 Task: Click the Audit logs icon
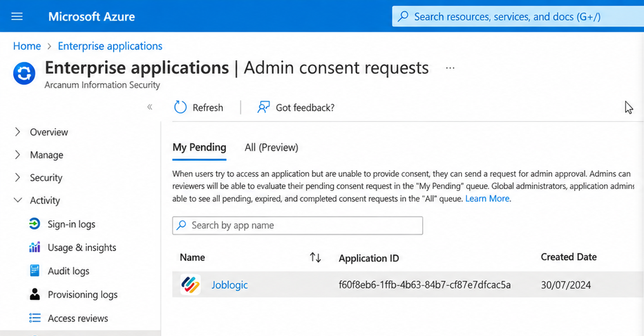(34, 270)
